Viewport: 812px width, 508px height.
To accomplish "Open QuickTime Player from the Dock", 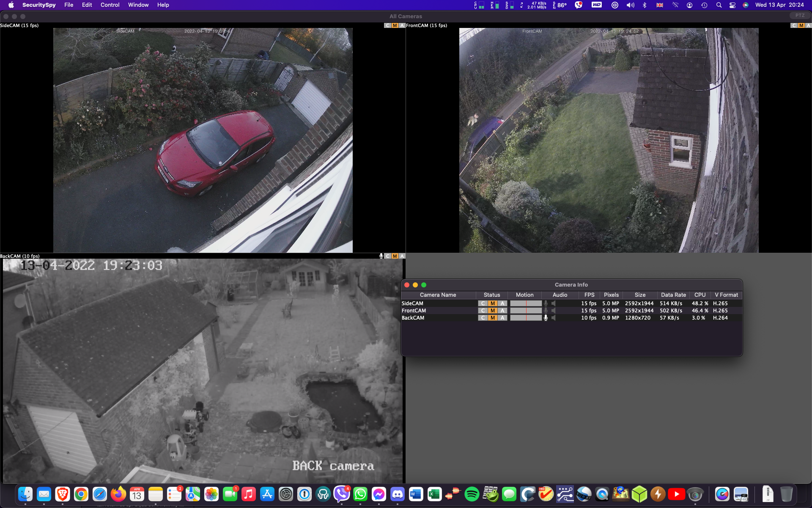I will click(602, 494).
